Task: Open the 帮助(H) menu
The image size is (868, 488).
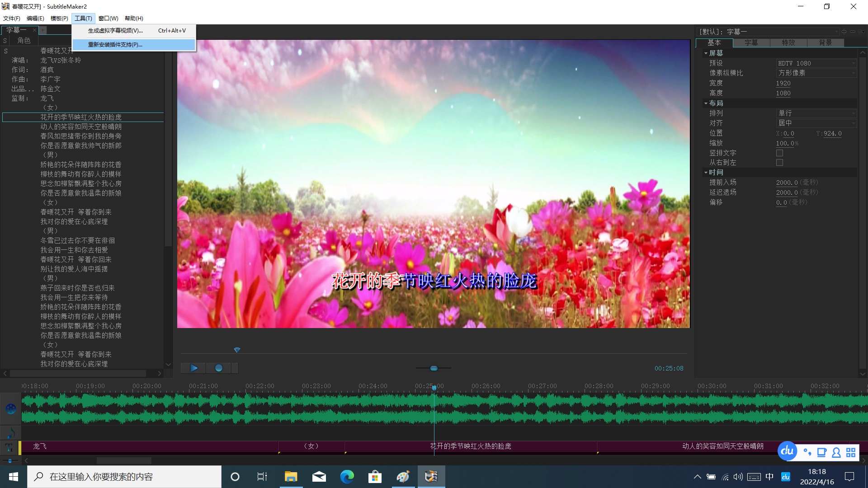Action: click(134, 19)
